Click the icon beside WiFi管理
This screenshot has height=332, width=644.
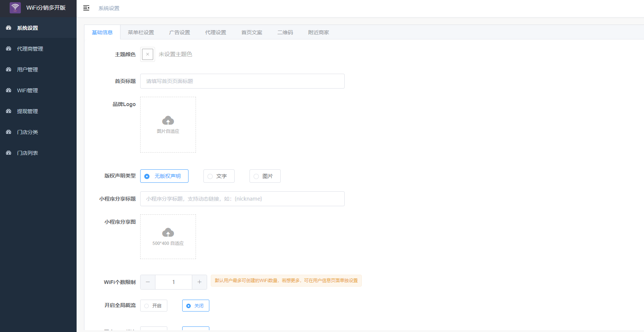coord(9,90)
